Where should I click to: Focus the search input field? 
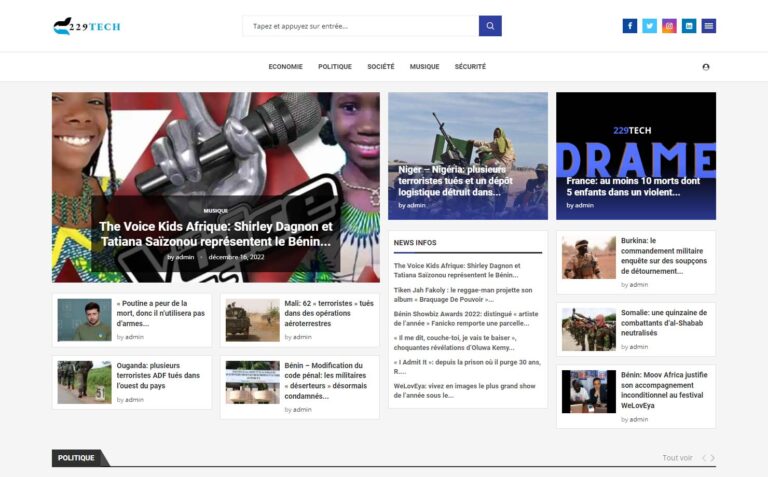click(x=361, y=26)
